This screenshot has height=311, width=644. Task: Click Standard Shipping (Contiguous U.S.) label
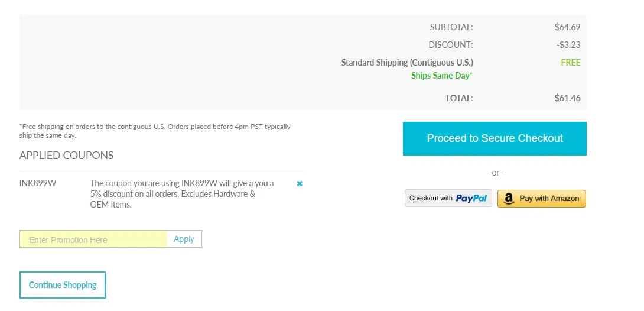pos(407,63)
